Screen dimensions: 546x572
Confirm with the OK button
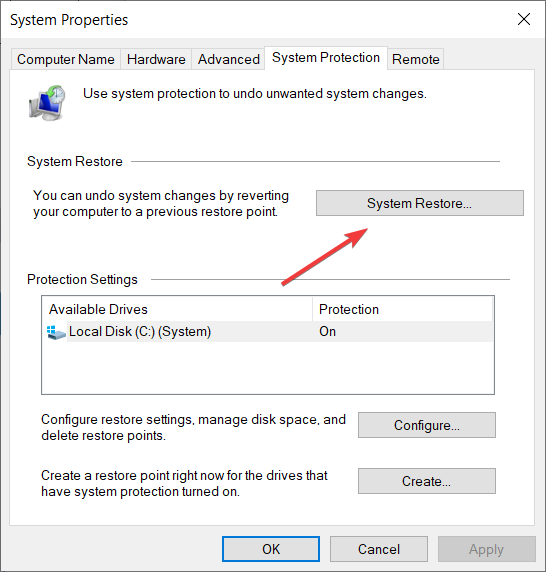point(271,549)
